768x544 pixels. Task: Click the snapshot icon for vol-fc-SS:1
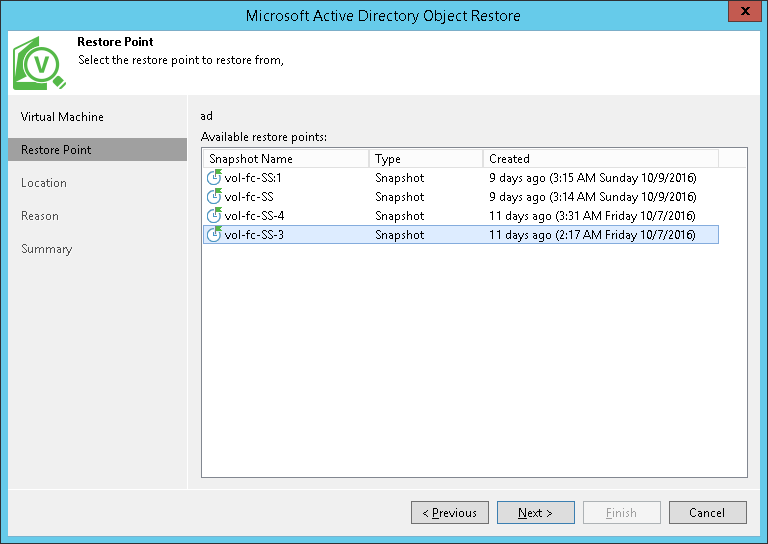214,177
